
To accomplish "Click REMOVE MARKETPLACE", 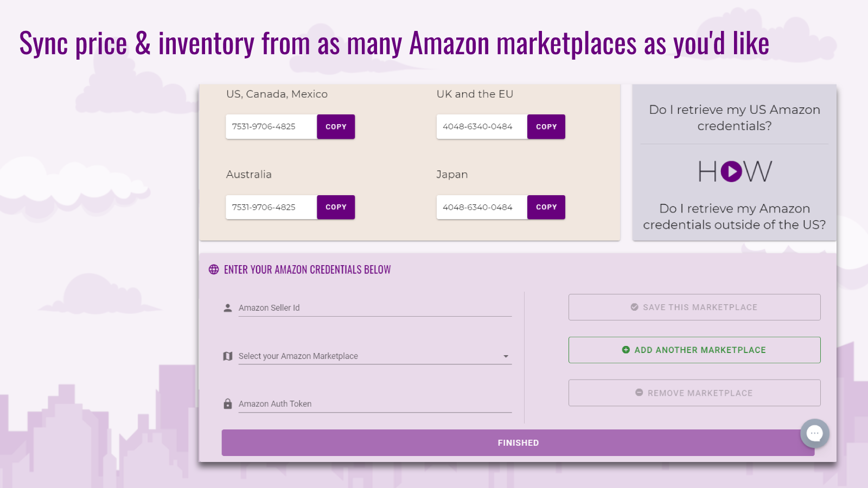I will point(694,393).
